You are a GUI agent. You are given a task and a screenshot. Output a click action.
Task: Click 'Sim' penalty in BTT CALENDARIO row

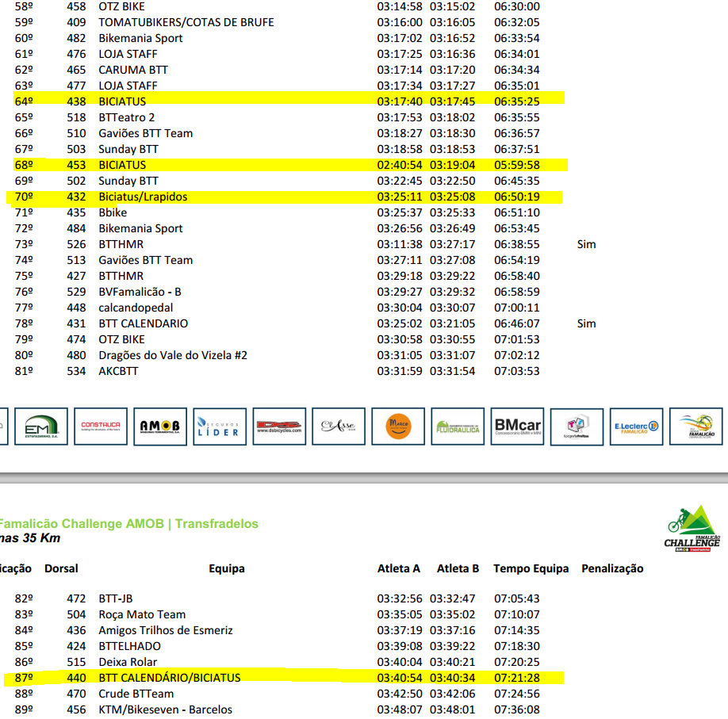pyautogui.click(x=586, y=323)
